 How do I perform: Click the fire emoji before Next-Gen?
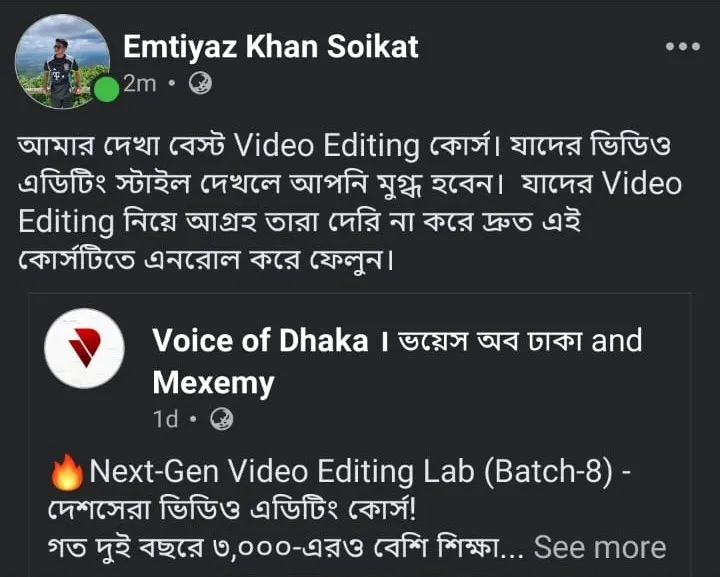coord(68,471)
